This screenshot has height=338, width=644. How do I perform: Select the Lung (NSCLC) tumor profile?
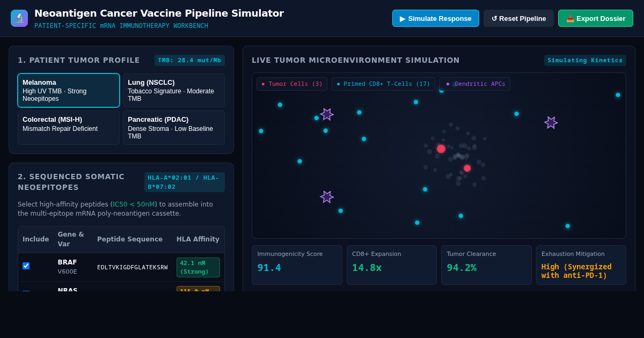(174, 90)
